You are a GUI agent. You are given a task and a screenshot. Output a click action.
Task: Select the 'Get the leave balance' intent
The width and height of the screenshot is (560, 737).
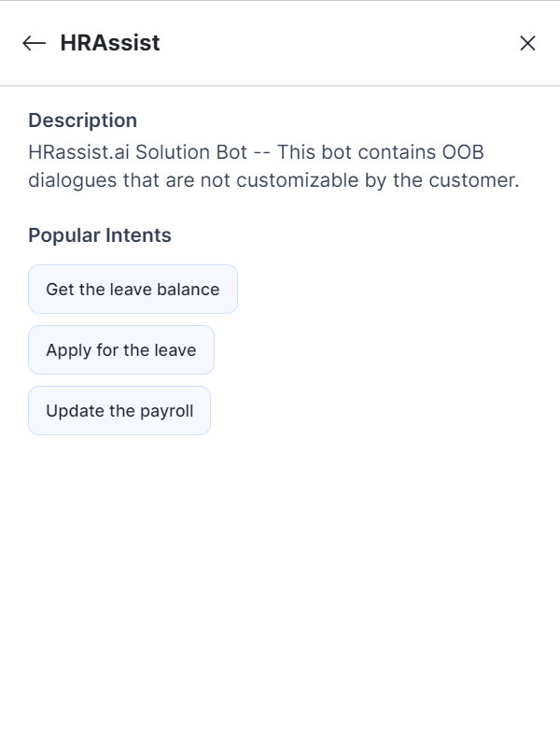(x=133, y=290)
